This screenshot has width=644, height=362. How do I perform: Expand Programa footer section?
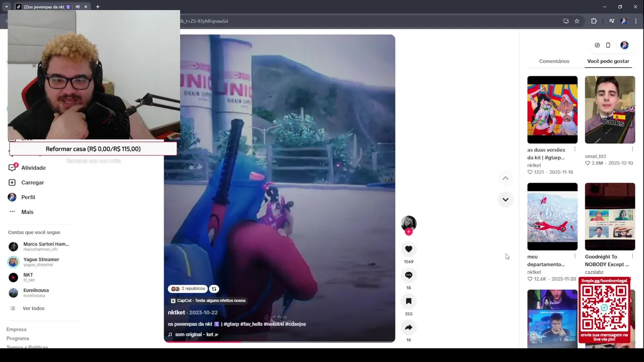pyautogui.click(x=18, y=338)
